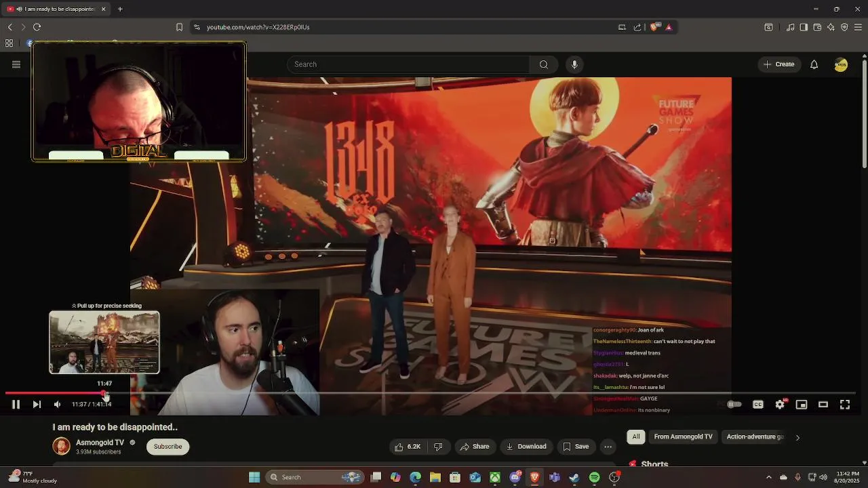Enter fullscreen mode
Screen dimensions: 868x488
point(845,405)
